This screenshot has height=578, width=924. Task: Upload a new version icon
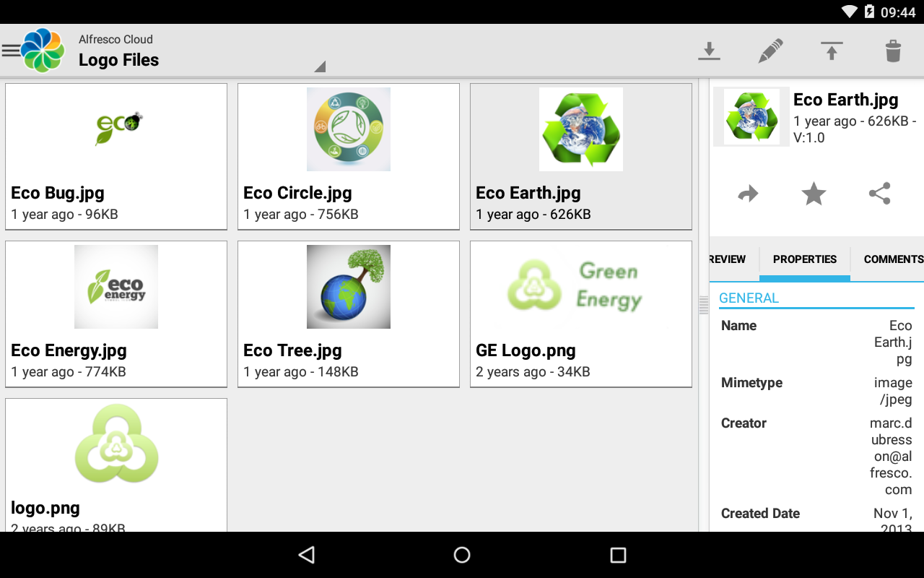click(x=832, y=51)
